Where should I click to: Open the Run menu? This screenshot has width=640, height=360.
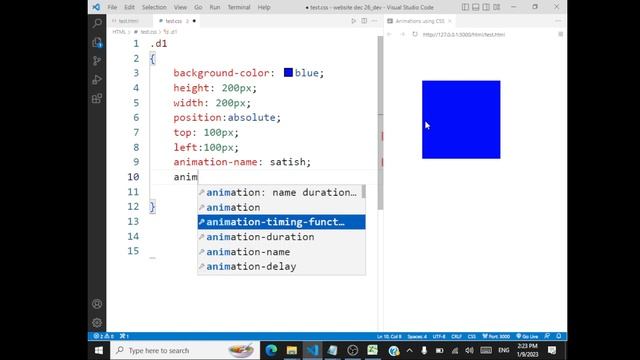click(x=215, y=7)
